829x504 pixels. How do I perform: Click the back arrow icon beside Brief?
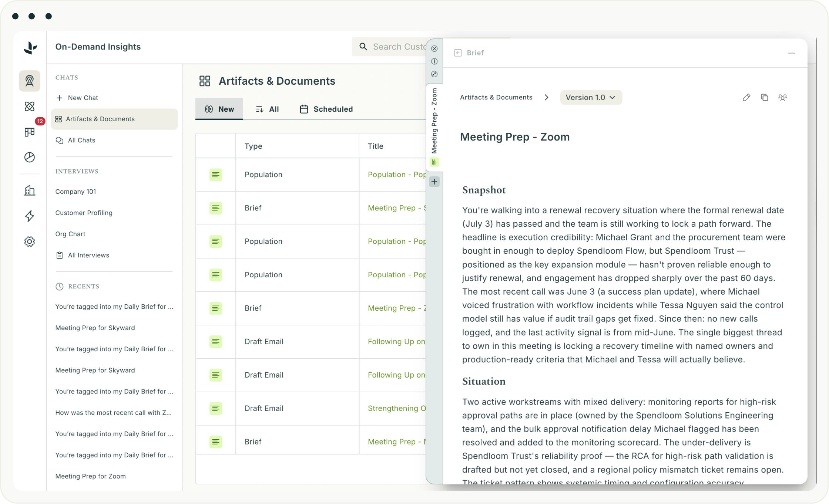point(458,53)
